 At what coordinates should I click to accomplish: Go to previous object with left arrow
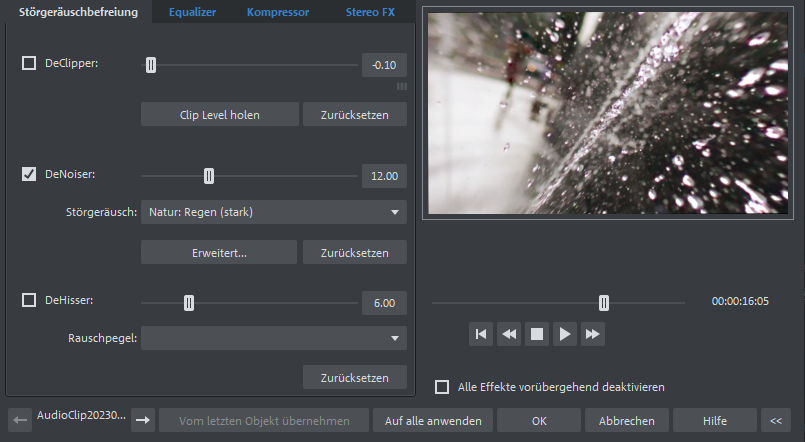[19, 421]
